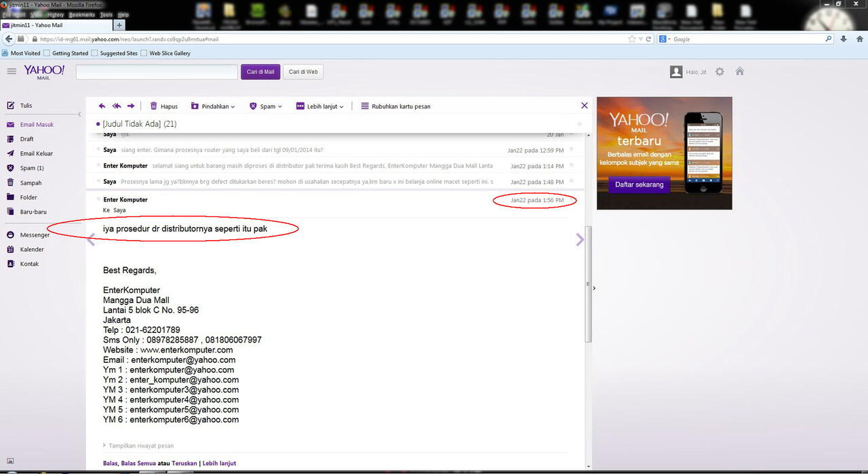Open a new Firefox tab

(119, 25)
